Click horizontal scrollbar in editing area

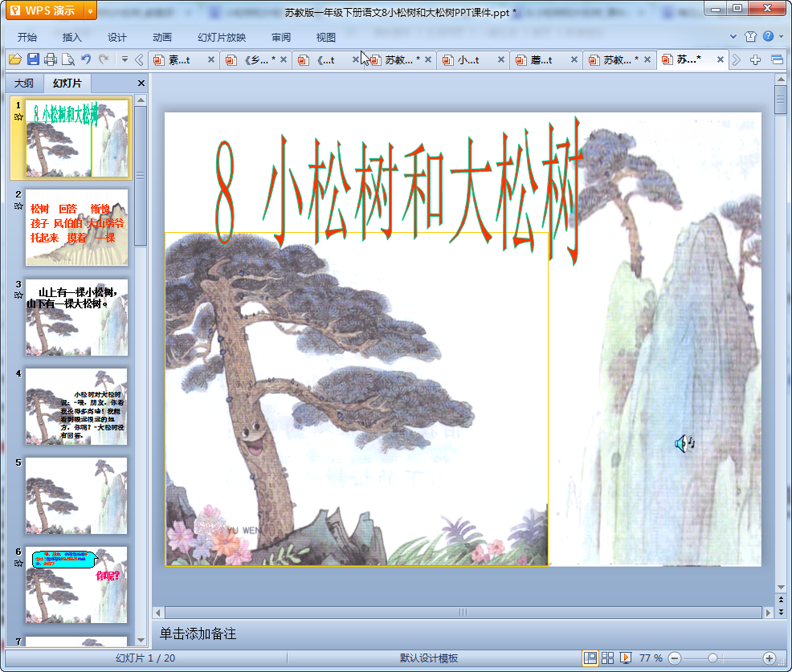pos(463,613)
